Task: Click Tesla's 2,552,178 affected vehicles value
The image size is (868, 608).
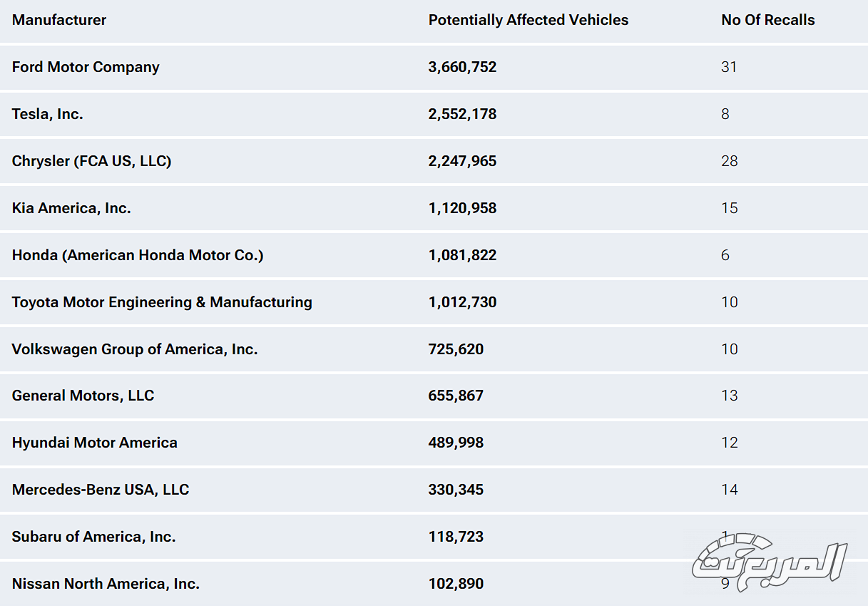Action: pyautogui.click(x=462, y=114)
